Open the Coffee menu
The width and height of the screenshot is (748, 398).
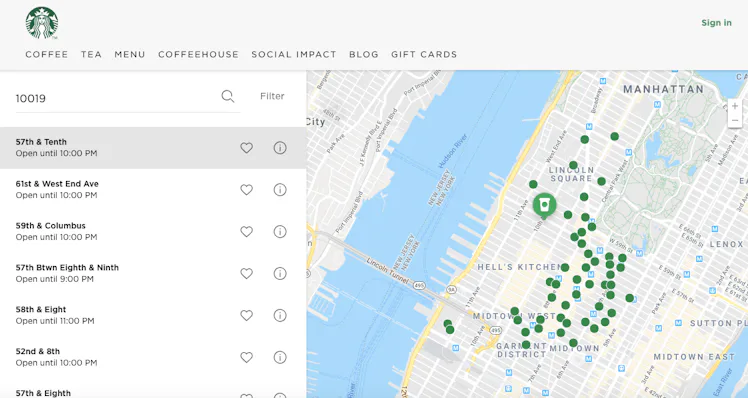(47, 54)
